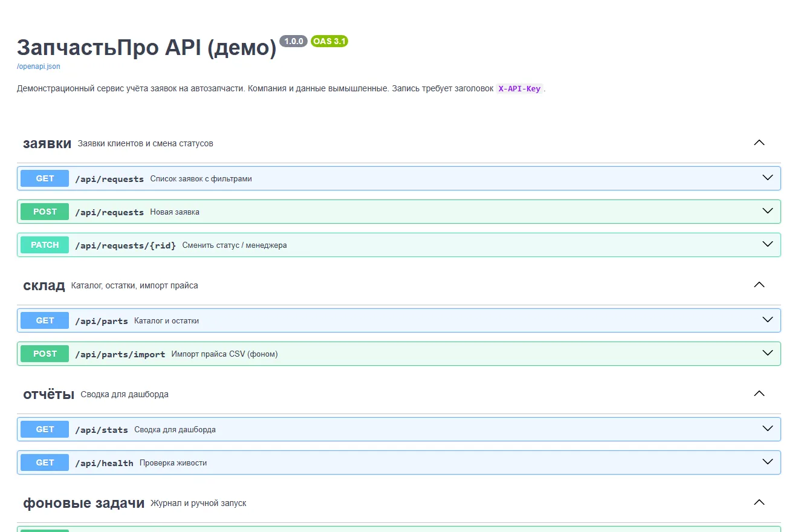
Task: Click the отчёты tag heading
Action: tap(48, 394)
